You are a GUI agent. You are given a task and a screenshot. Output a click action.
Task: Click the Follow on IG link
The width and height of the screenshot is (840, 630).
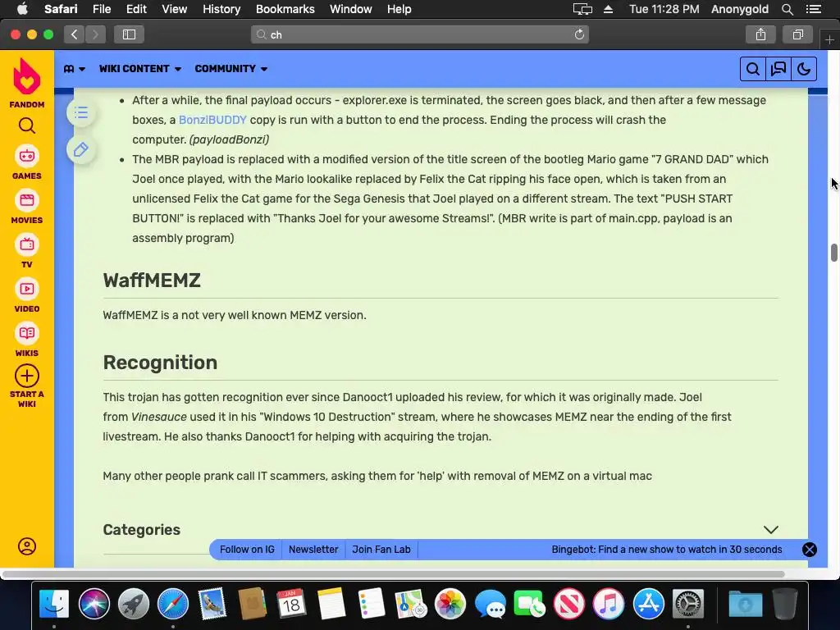247,550
